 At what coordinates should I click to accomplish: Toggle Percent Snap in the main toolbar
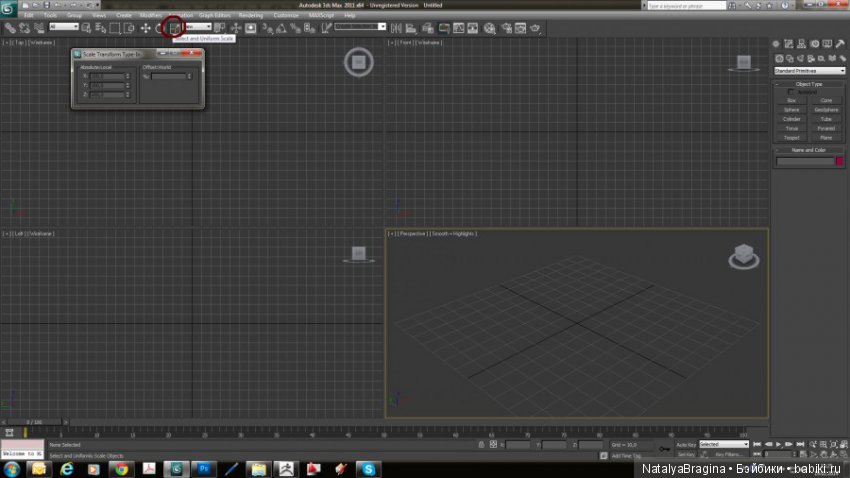click(x=295, y=28)
